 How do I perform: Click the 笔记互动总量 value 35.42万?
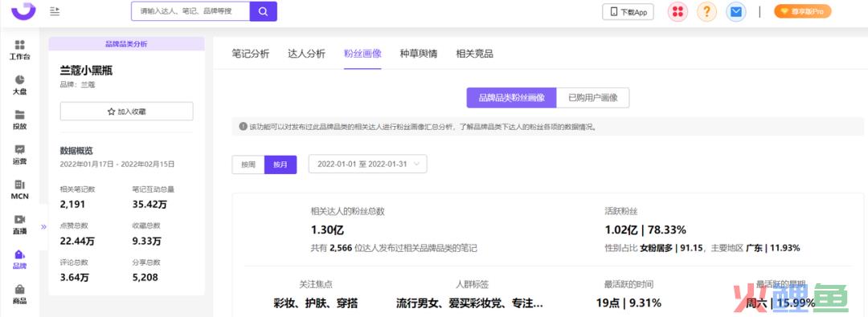tap(150, 204)
